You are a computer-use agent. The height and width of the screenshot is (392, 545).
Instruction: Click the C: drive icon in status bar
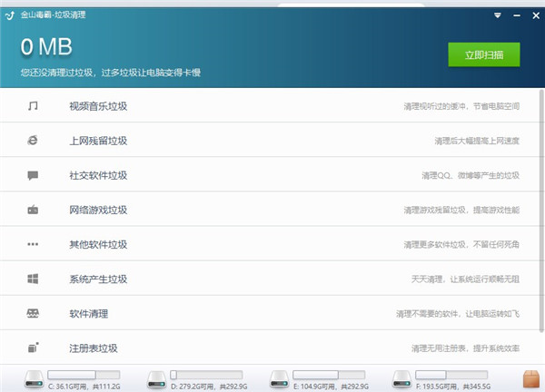coord(34,377)
